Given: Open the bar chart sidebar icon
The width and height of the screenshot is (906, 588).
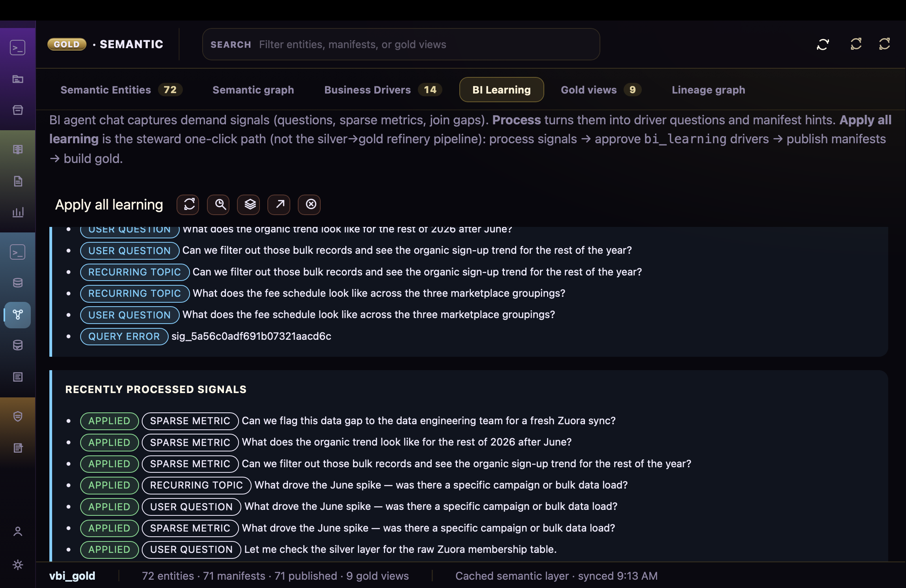Looking at the screenshot, I should click(x=18, y=212).
